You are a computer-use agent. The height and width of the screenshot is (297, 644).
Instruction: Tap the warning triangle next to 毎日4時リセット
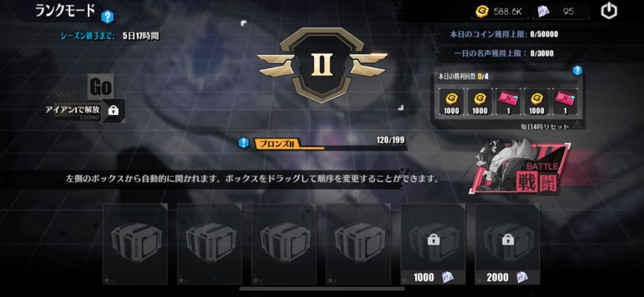tap(577, 125)
